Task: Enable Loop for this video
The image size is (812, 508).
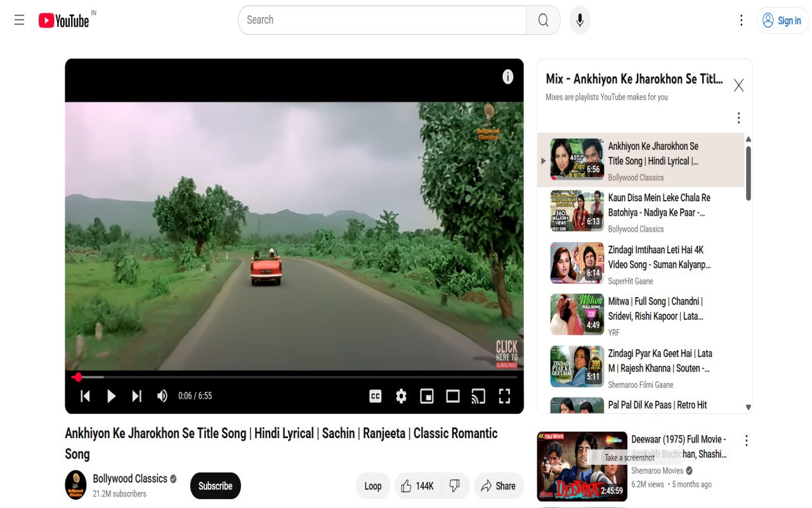Action: tap(373, 486)
